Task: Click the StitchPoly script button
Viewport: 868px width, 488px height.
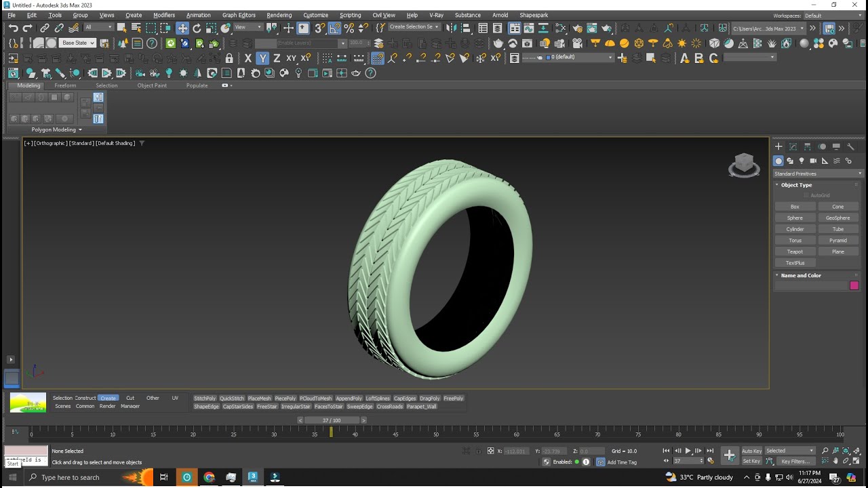Action: click(205, 399)
